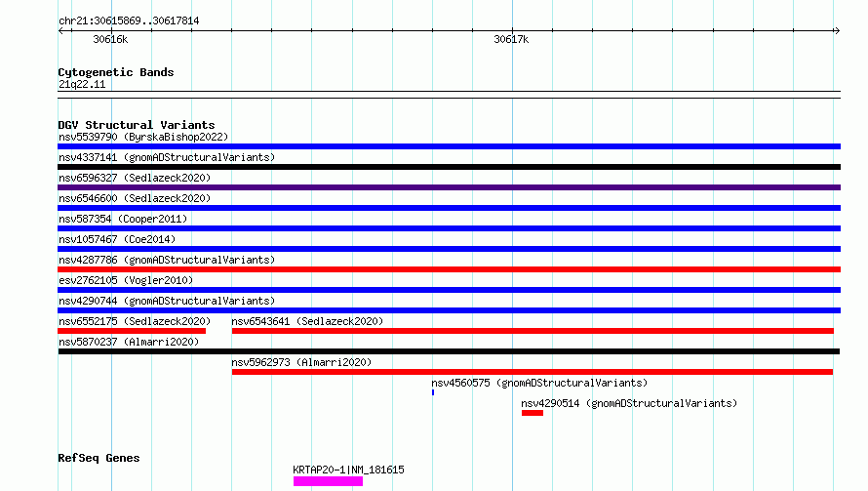Open the nsv6596327 (Sedlazeck2020) label
The image size is (868, 491).
coord(135,178)
